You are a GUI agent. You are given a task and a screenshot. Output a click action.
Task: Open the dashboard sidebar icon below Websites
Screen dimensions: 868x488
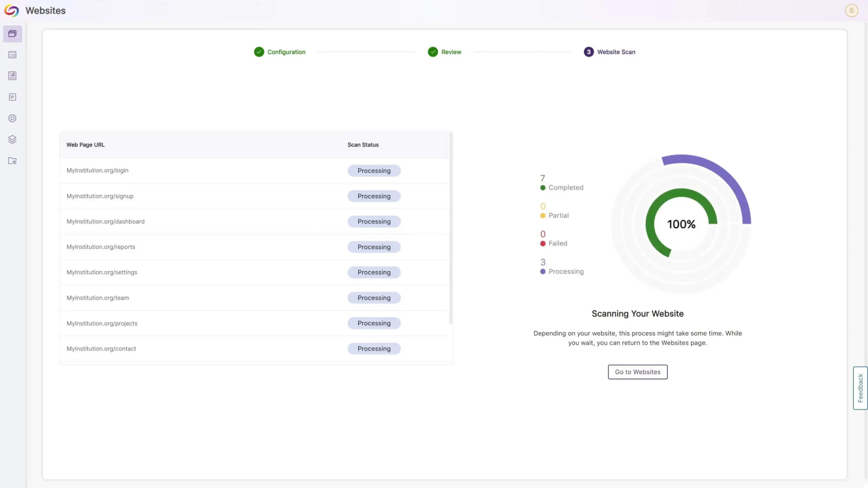(x=12, y=55)
